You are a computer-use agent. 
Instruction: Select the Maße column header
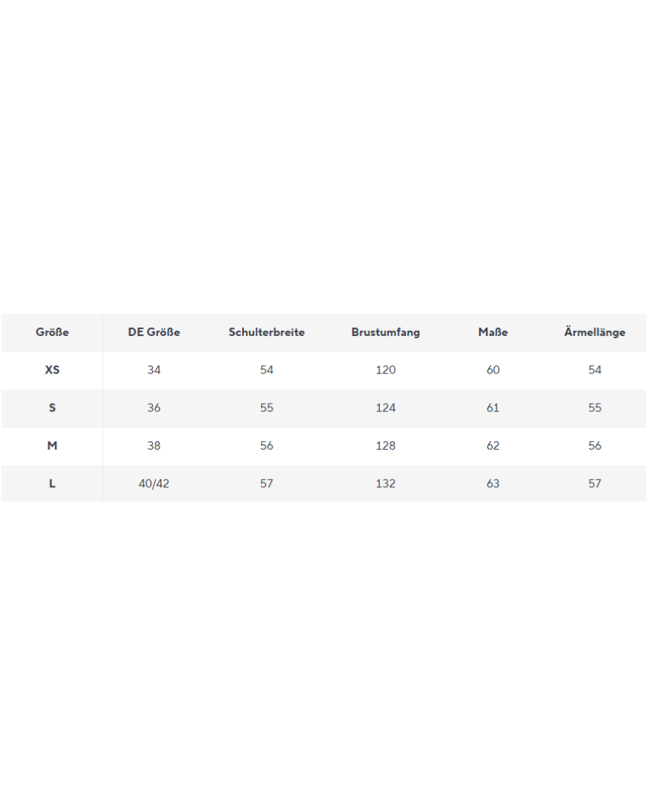click(493, 332)
